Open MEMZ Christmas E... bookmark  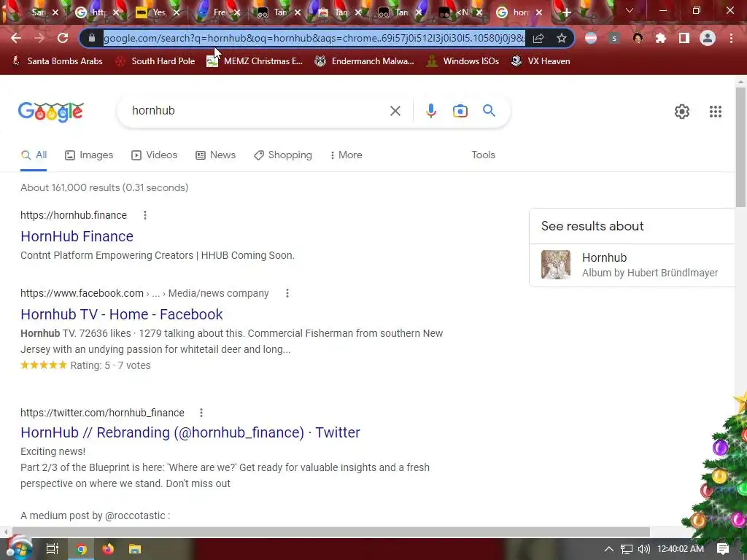point(255,61)
